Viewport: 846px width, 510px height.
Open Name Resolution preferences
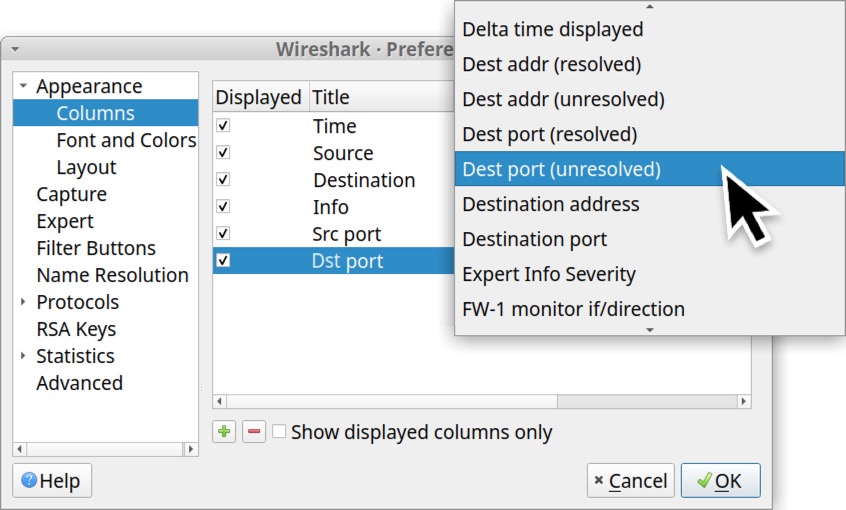pos(113,275)
